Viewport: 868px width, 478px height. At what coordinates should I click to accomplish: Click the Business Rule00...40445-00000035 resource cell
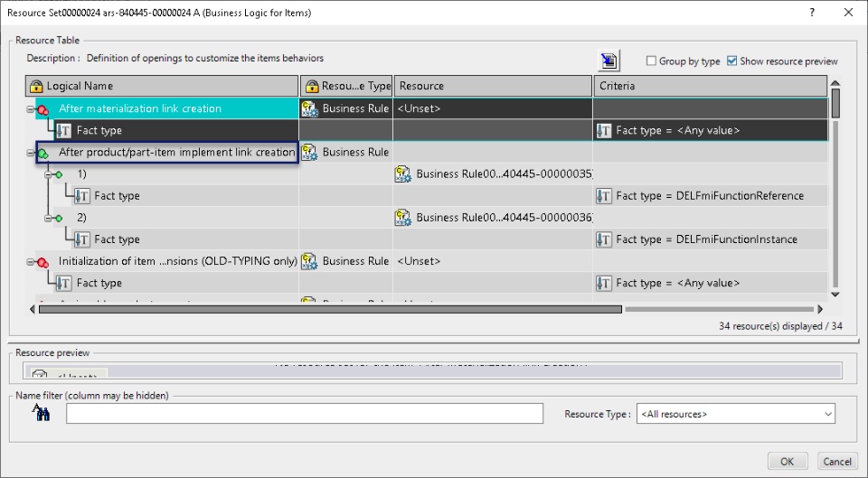(x=493, y=174)
